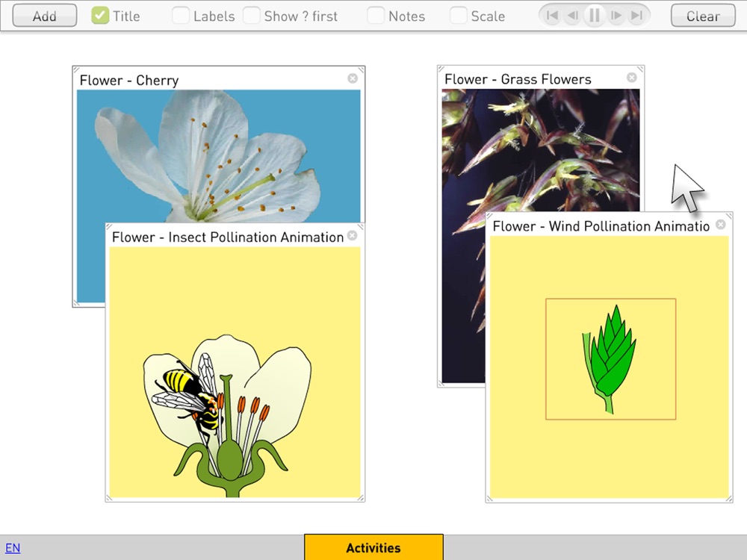Close the Flower - Cherry panel
Screen dimensions: 747x560
point(353,78)
